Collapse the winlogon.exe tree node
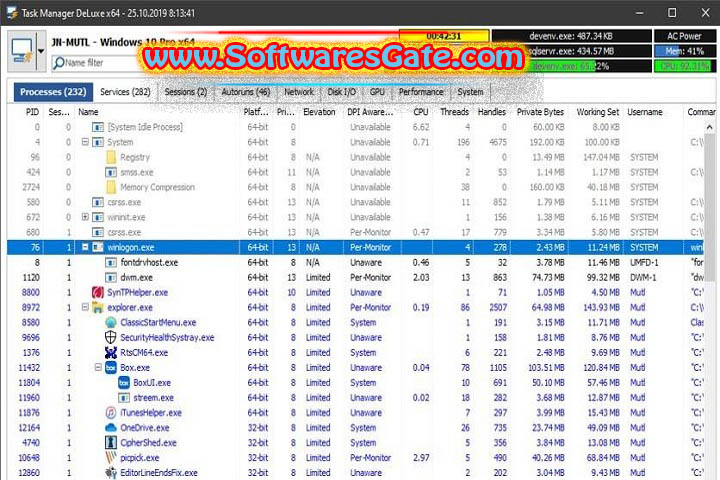 click(x=85, y=247)
